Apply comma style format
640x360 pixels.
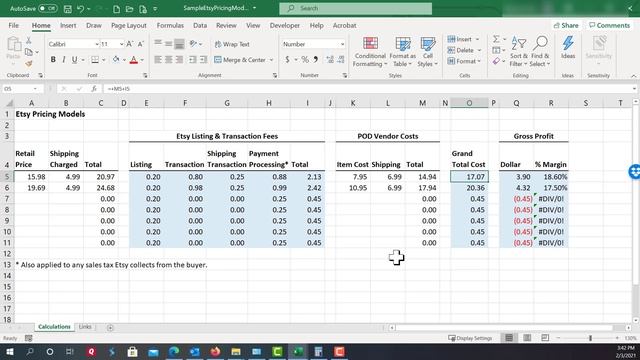[316, 60]
